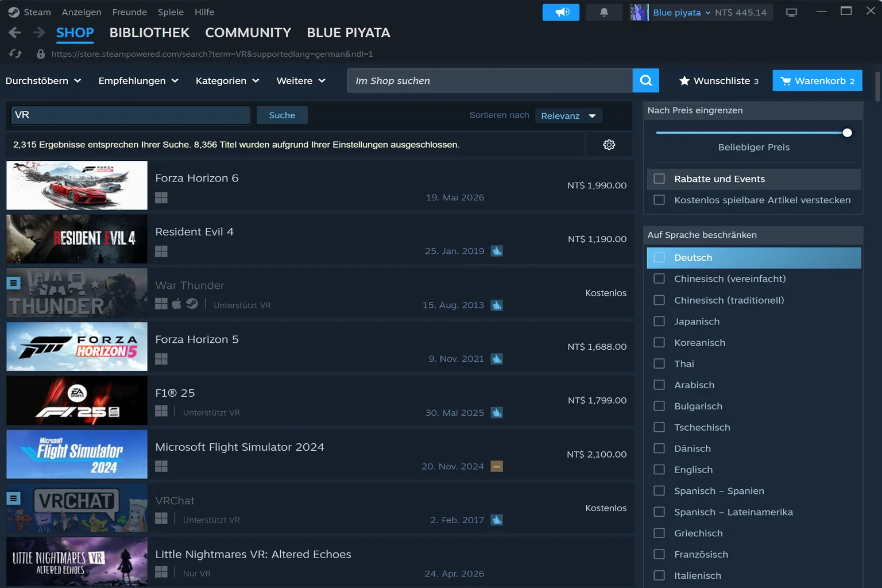Viewport: 882px width, 588px height.
Task: Click the announcements megaphone icon
Action: point(561,12)
